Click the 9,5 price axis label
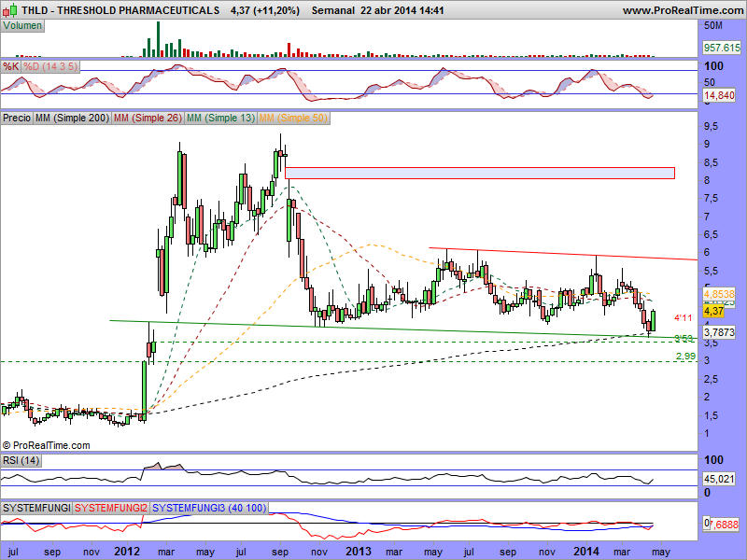Screen dimensions: 747x560 click(x=712, y=127)
